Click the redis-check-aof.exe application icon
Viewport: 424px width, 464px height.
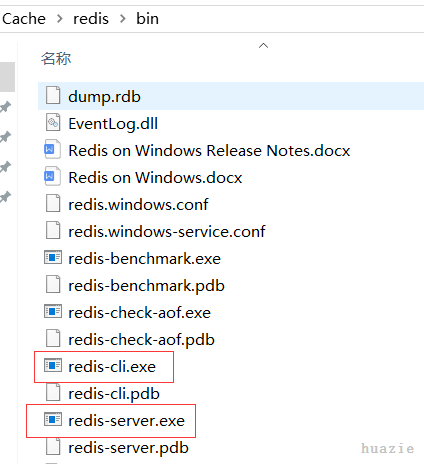(53, 312)
